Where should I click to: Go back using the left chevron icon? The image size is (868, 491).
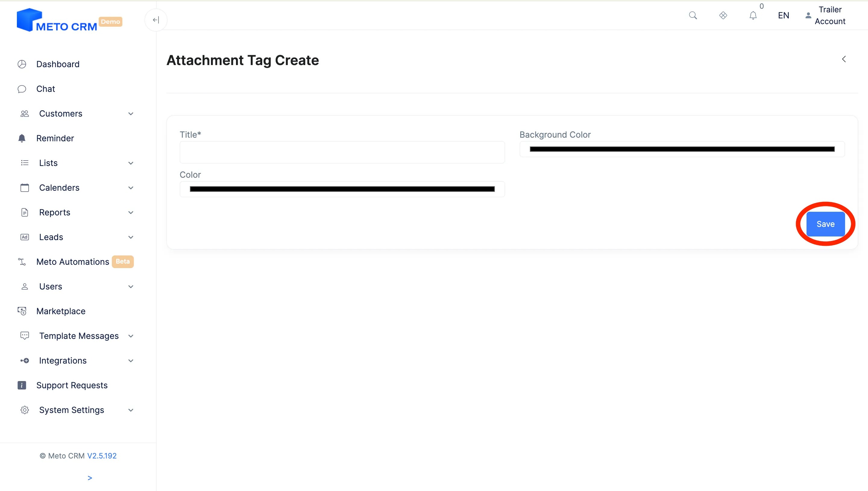point(844,59)
